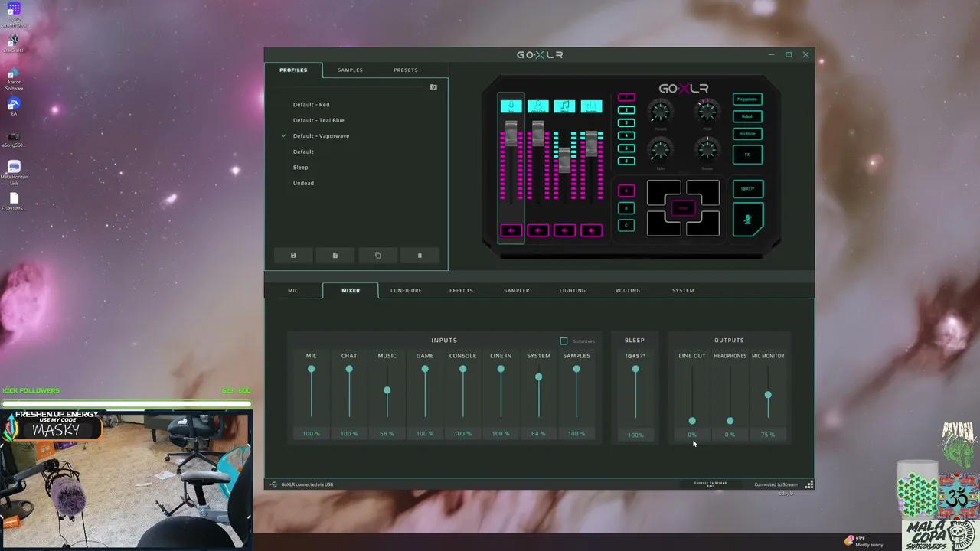Open the Mic tab
The image size is (980, 551).
coord(293,291)
